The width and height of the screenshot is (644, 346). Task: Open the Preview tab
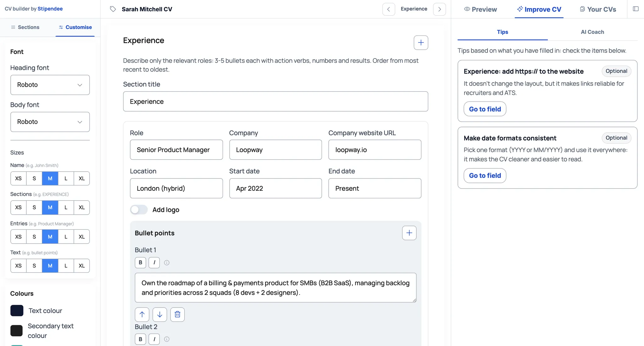coord(480,9)
